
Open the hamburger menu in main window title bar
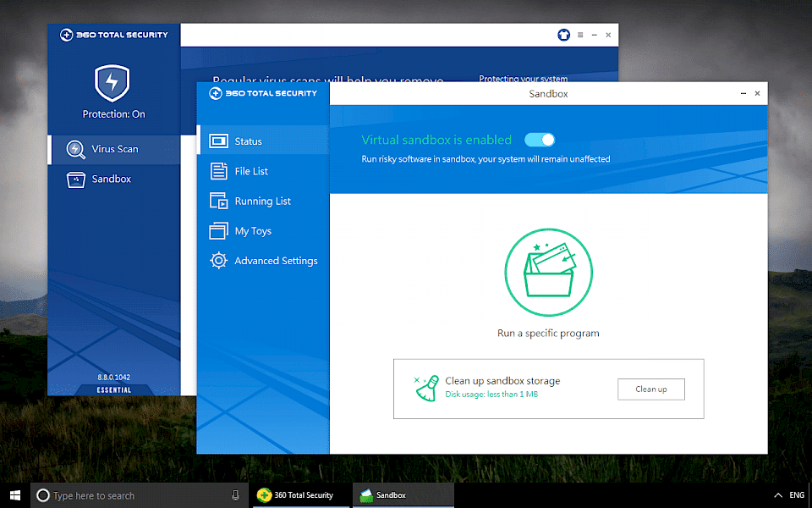pos(580,35)
